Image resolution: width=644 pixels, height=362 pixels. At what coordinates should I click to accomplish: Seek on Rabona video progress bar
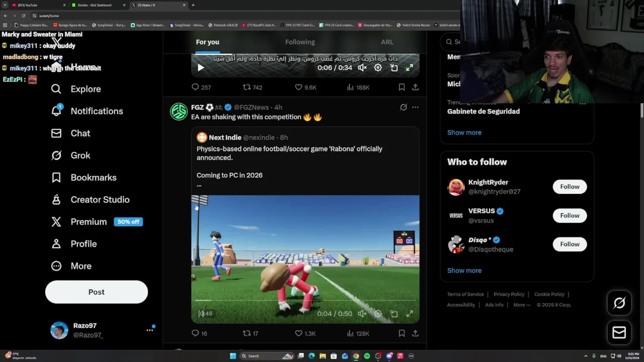point(305,301)
